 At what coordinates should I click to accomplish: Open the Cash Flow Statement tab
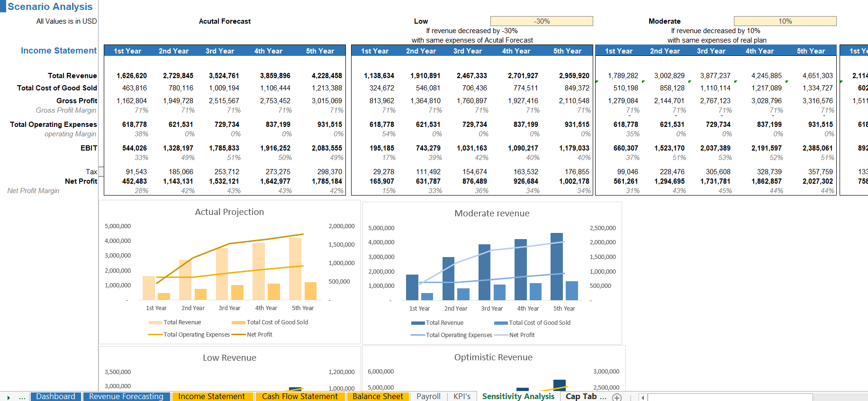coord(299,397)
